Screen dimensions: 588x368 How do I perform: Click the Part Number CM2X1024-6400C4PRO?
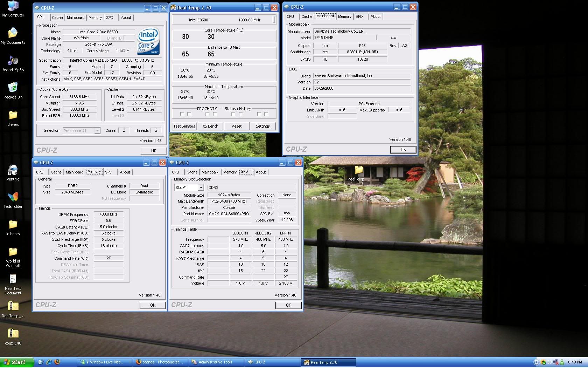click(229, 214)
